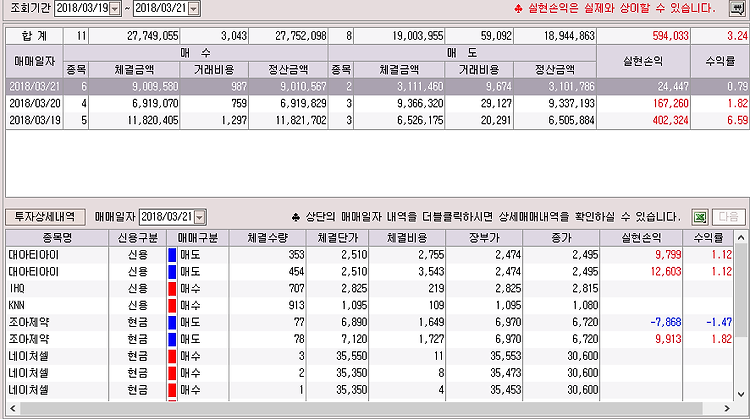Click the 투자상세내역 button

(x=45, y=217)
